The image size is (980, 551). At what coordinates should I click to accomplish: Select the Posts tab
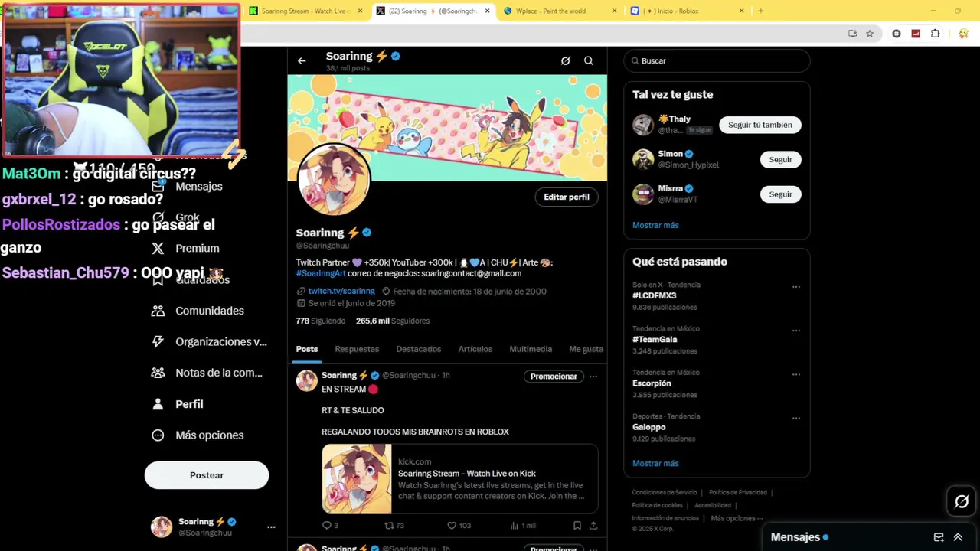coord(307,349)
